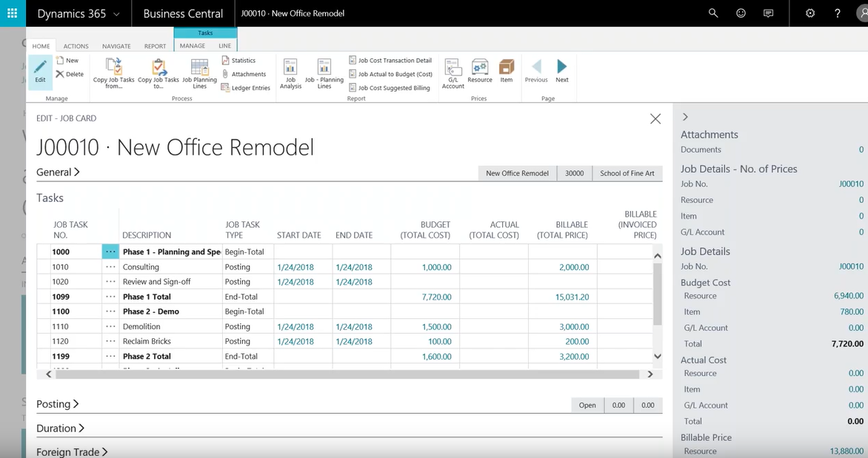Click Business Central header link

click(183, 14)
